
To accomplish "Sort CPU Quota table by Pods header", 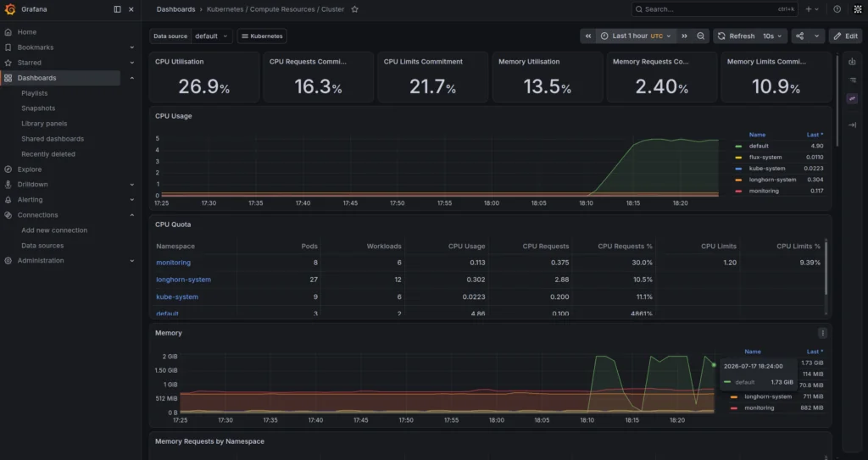I will click(x=309, y=246).
